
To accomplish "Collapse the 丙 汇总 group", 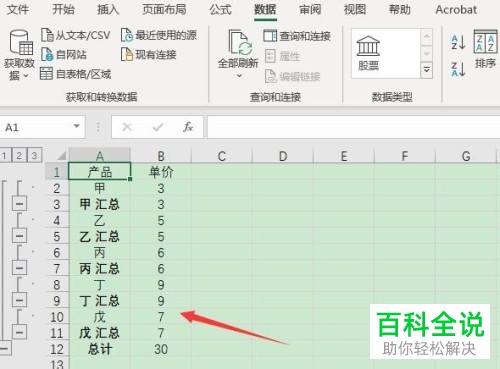I will [19, 268].
